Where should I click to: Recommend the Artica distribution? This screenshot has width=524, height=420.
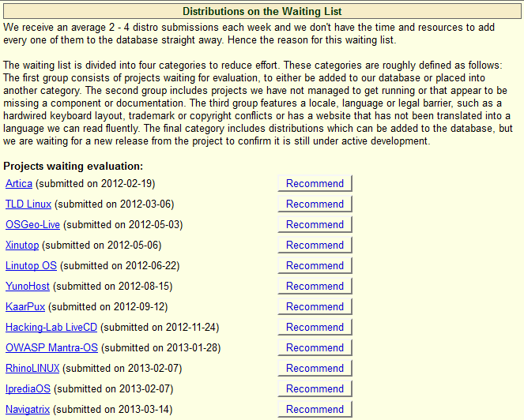315,183
